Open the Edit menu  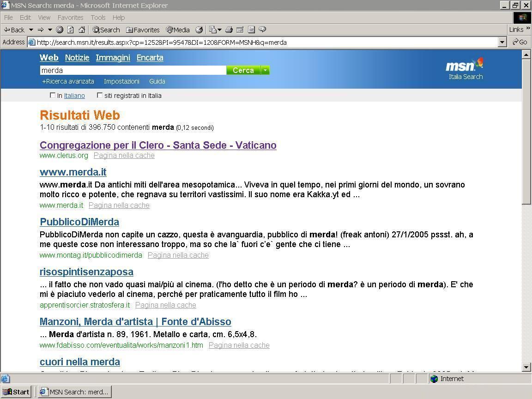[x=25, y=18]
